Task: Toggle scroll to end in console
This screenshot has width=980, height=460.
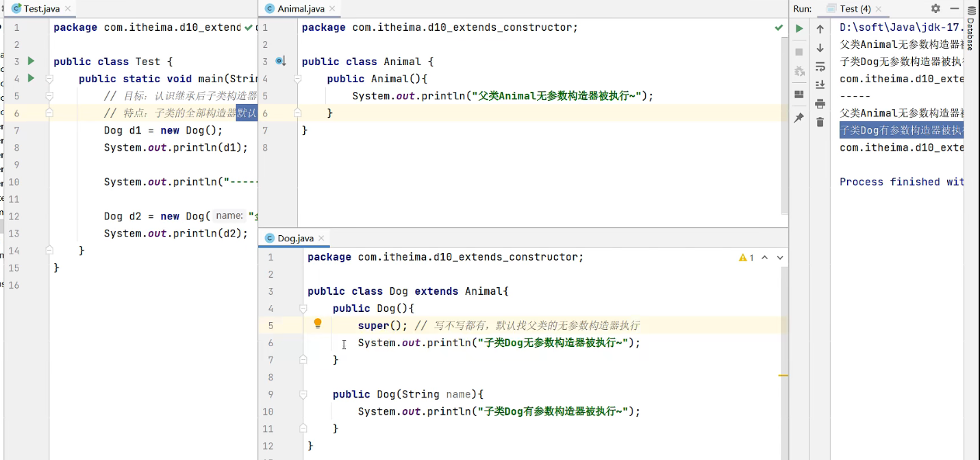Action: (x=820, y=85)
